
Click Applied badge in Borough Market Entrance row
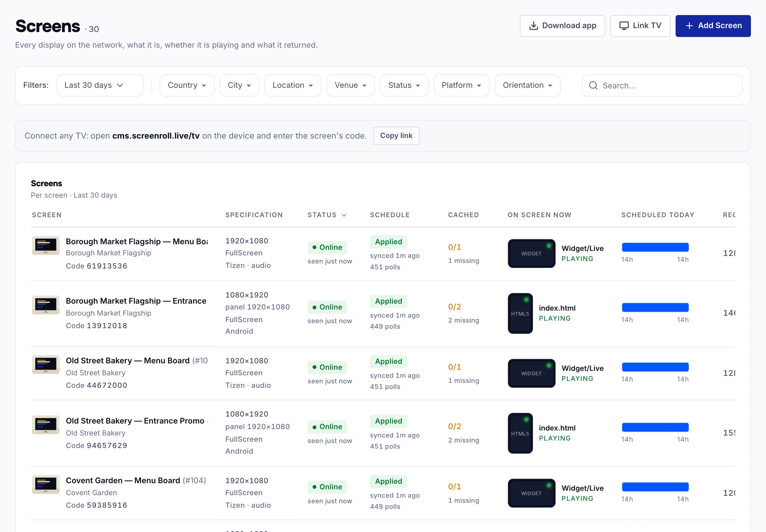(x=388, y=301)
